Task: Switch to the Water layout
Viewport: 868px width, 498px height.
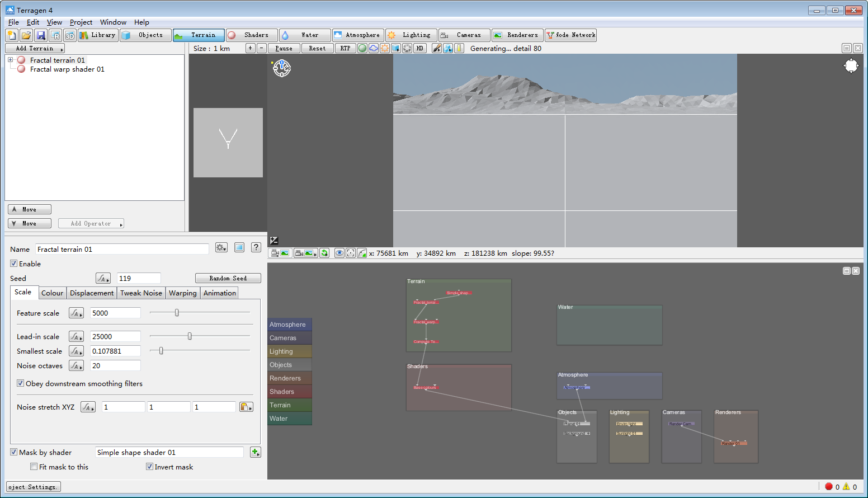Action: pyautogui.click(x=304, y=35)
